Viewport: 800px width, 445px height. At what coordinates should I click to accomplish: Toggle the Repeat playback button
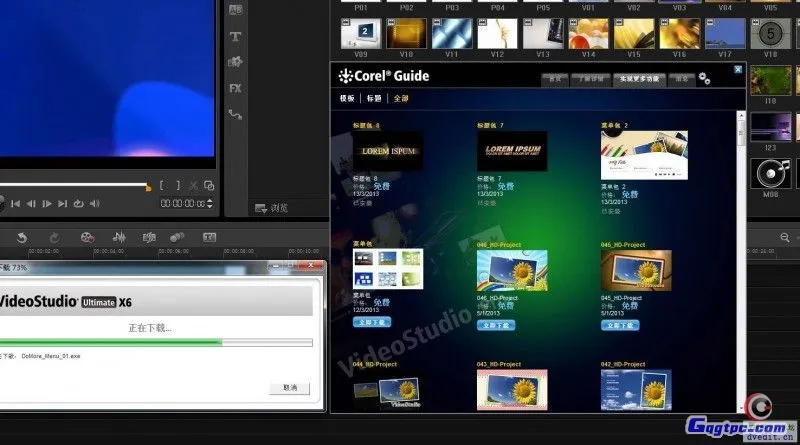79,204
